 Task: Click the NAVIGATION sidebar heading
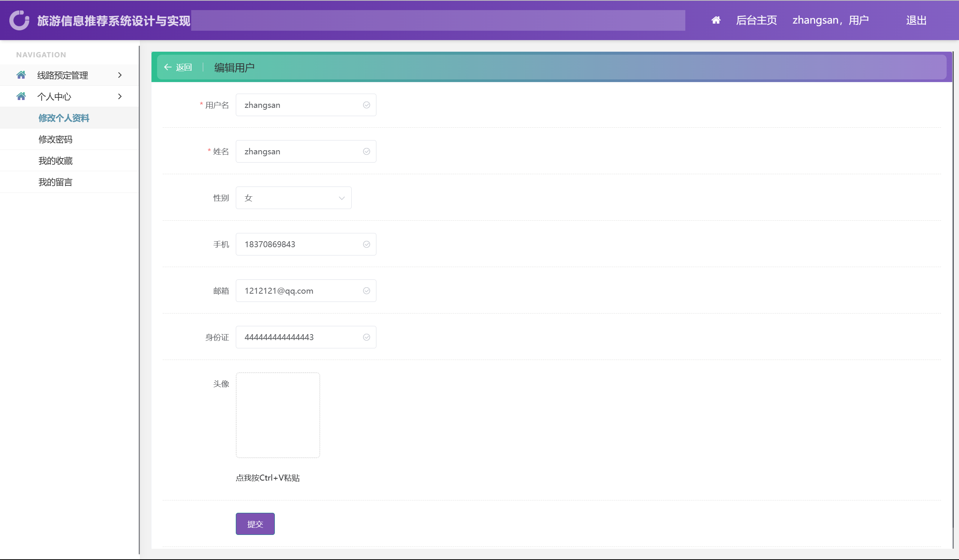pos(41,55)
